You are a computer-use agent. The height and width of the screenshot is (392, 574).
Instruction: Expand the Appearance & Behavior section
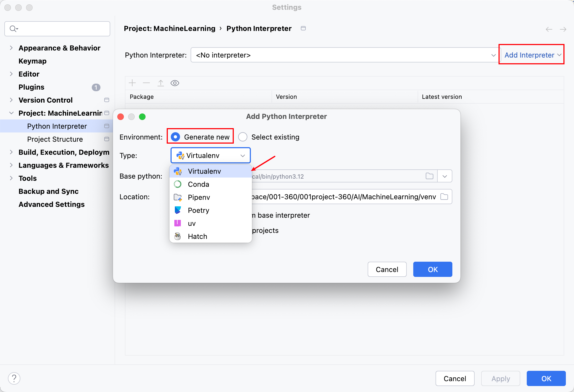pyautogui.click(x=11, y=48)
